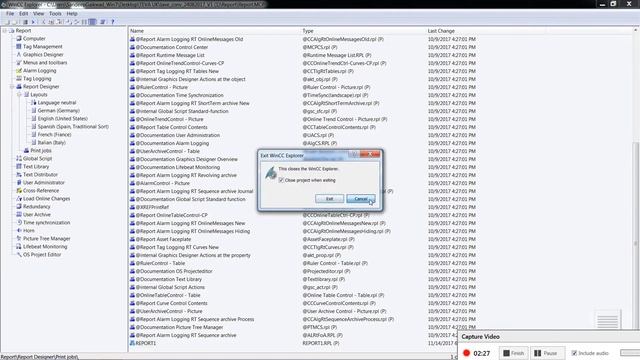Click the Deactivate runtime stop toolbar icon
Screen dimensions: 640x360
(x=25, y=22)
